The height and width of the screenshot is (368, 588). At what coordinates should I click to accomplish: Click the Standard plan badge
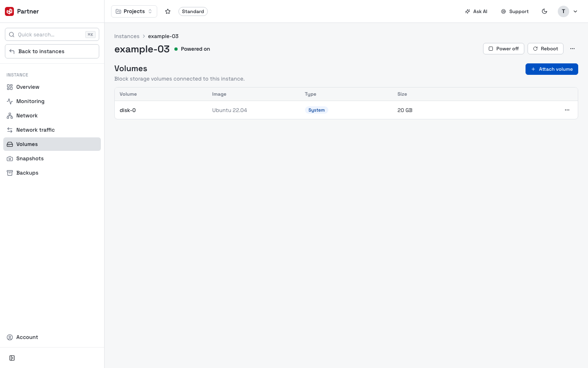point(193,11)
